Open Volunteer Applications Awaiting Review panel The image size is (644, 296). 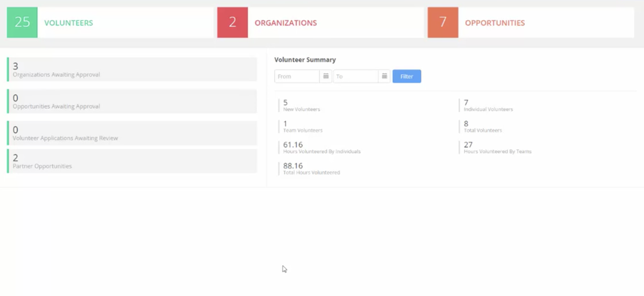click(x=132, y=133)
